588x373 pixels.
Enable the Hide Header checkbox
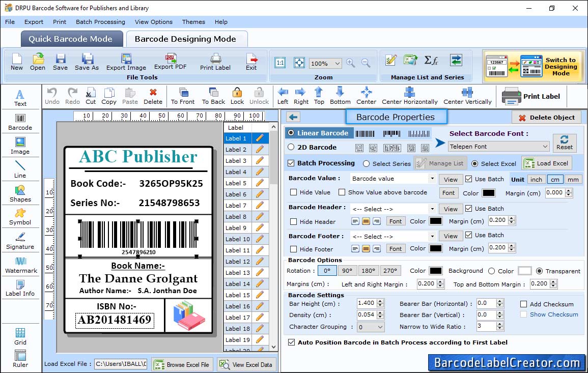pyautogui.click(x=294, y=221)
